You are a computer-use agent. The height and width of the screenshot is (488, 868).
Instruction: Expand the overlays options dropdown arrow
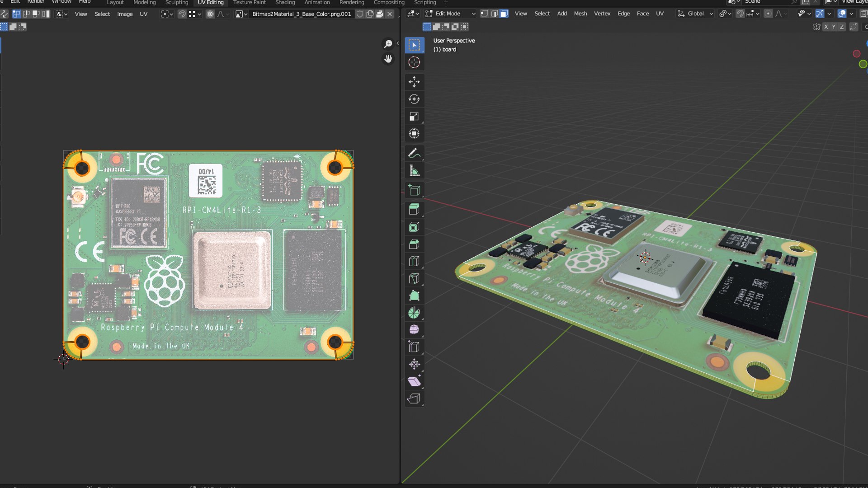852,14
